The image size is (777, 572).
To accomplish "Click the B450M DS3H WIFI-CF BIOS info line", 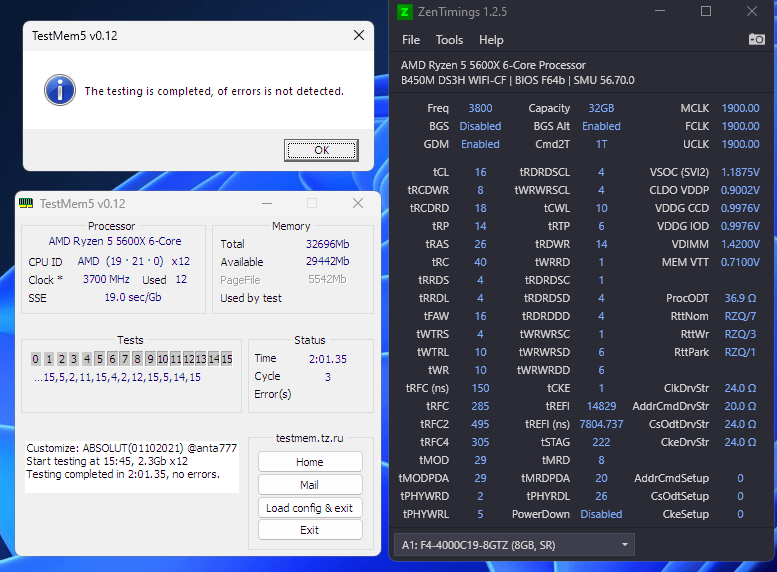I will pos(517,80).
